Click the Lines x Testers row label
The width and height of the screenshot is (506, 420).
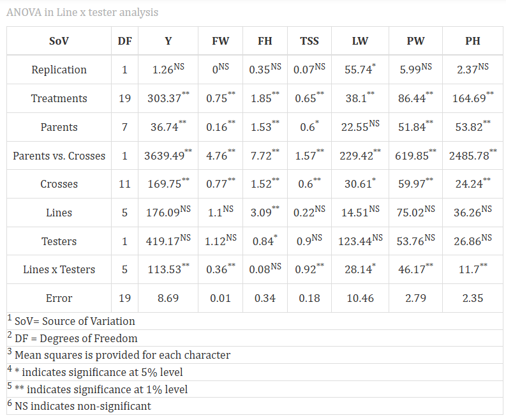point(59,269)
